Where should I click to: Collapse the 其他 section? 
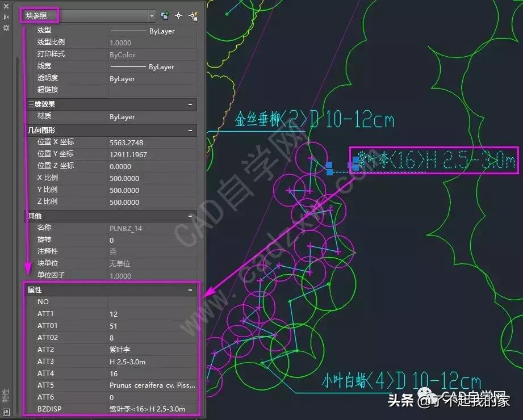pos(191,216)
